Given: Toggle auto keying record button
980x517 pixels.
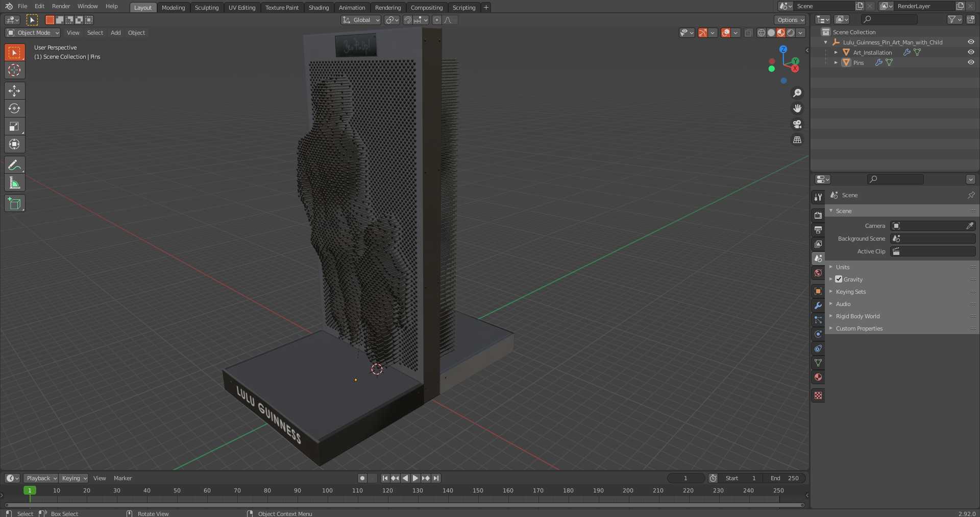Looking at the screenshot, I should click(x=362, y=478).
